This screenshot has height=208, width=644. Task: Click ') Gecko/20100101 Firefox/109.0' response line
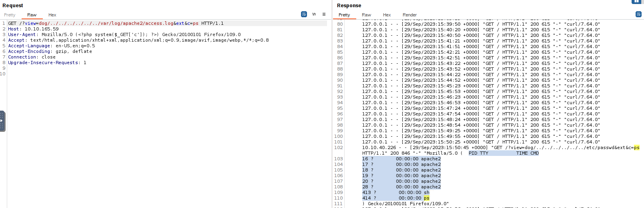pyautogui.click(x=405, y=204)
